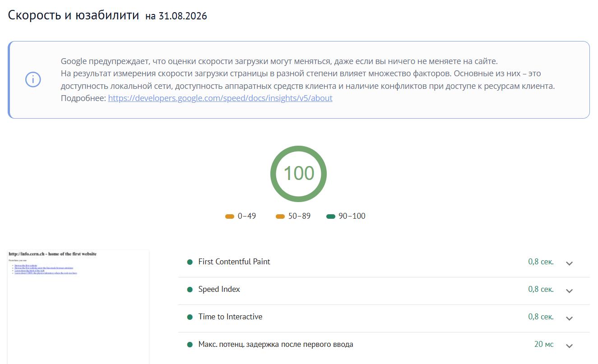This screenshot has height=364, width=598.
Task: Click the green dot beside Макс. потенц. задержка
Action: pos(190,345)
